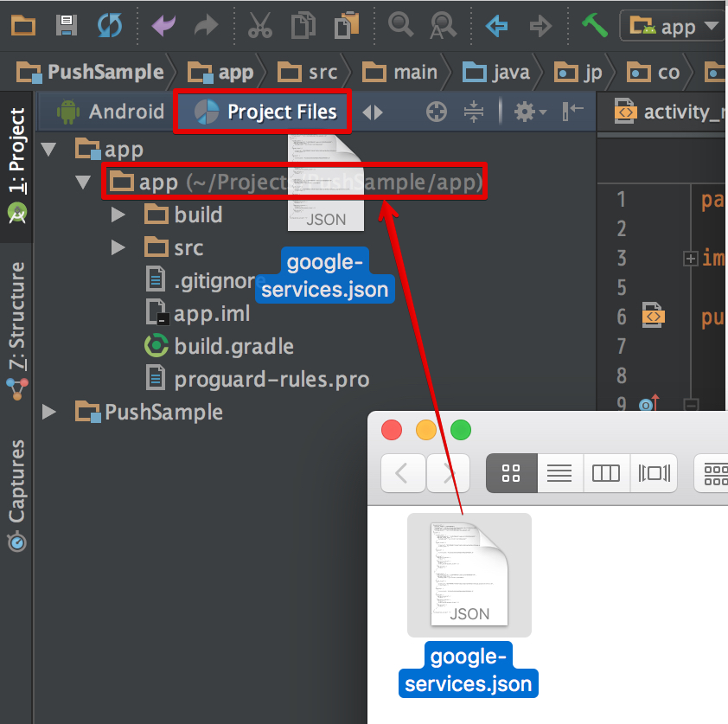Select the PushSample project row
The image size is (728, 724).
149,413
